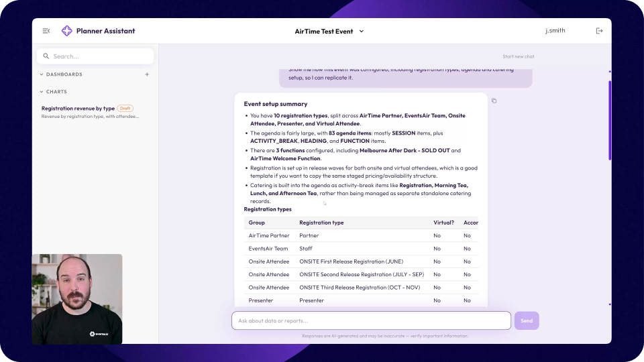Click the Event setup summary heading

276,104
